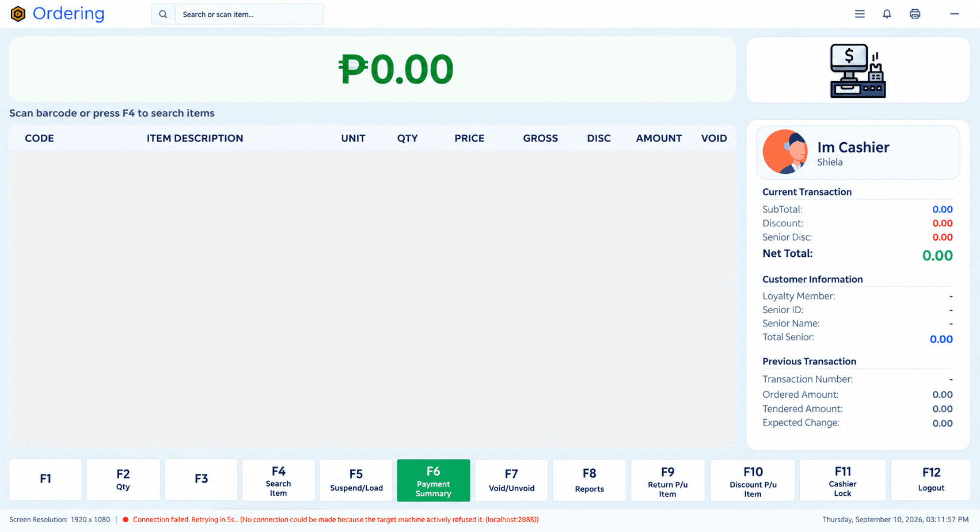The image size is (980, 532).
Task: Click the Screen Resolution 1920 x 1080 text
Action: [60, 519]
